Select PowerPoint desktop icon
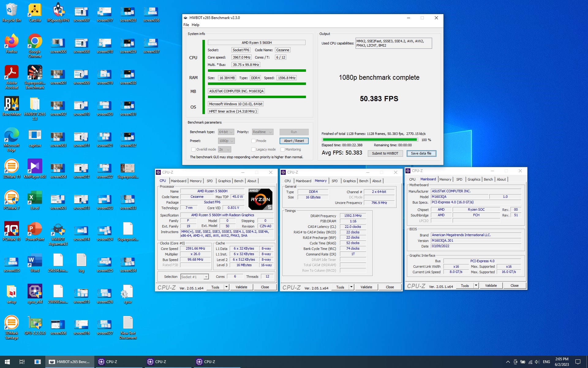588x368 pixels. coord(35,232)
